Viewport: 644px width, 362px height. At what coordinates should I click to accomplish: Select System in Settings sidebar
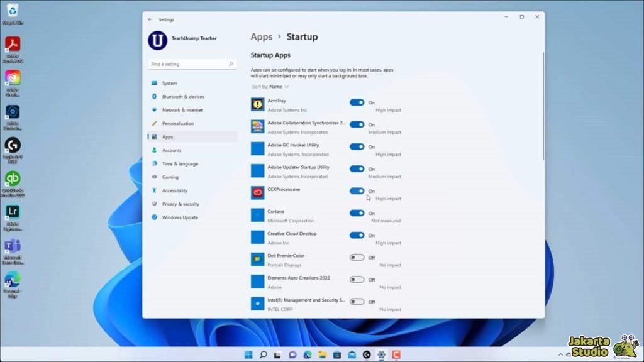(x=192, y=84)
